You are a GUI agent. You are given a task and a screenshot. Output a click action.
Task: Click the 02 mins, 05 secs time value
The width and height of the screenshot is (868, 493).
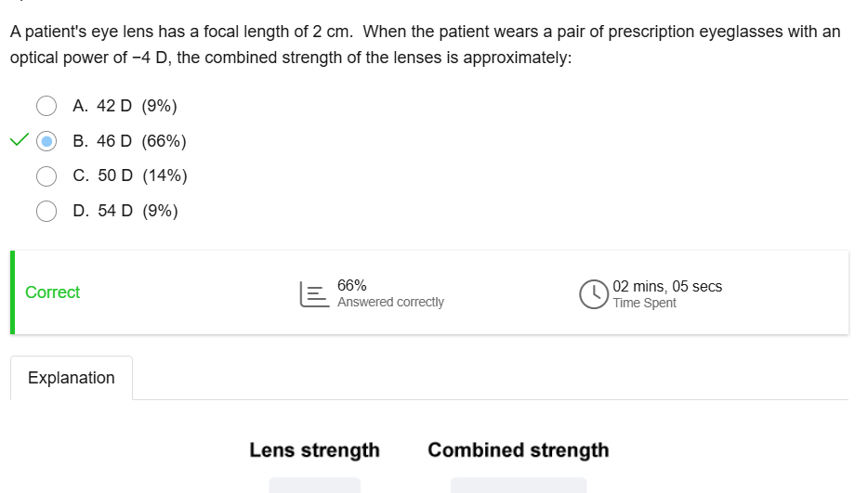pyautogui.click(x=667, y=286)
